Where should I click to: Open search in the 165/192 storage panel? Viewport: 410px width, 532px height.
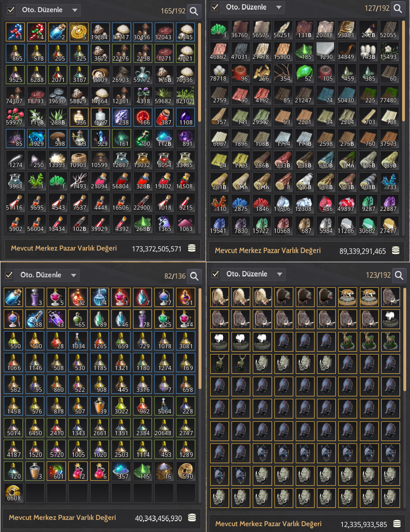[x=194, y=11]
